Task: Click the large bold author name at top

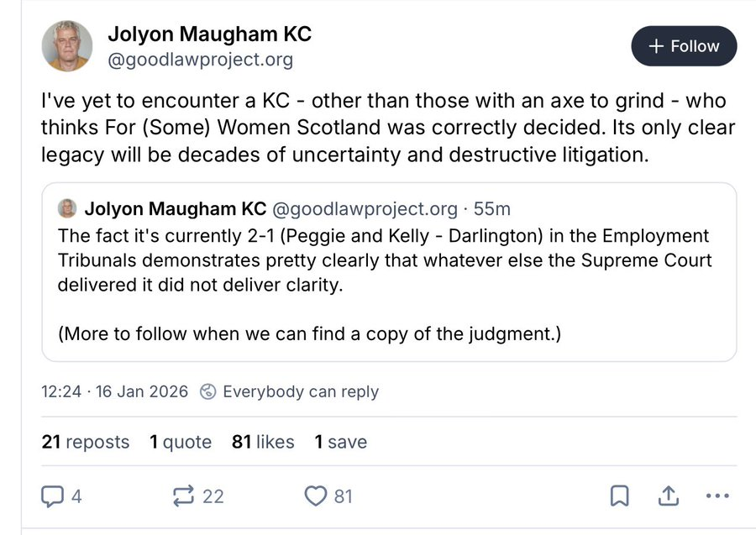Action: 209,34
